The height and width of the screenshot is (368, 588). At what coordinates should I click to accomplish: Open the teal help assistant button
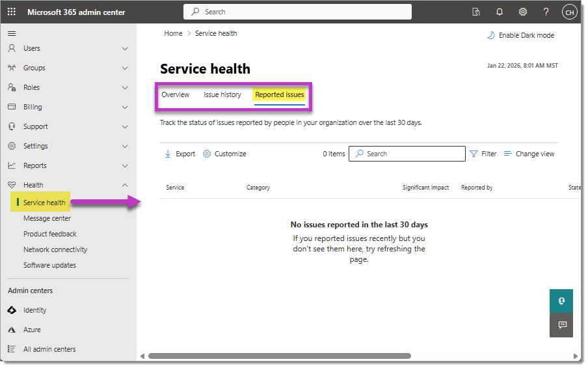click(x=561, y=301)
